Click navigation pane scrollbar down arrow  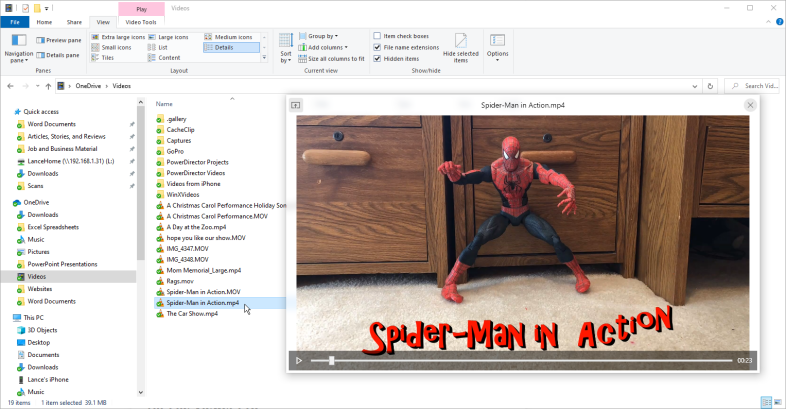pos(141,392)
